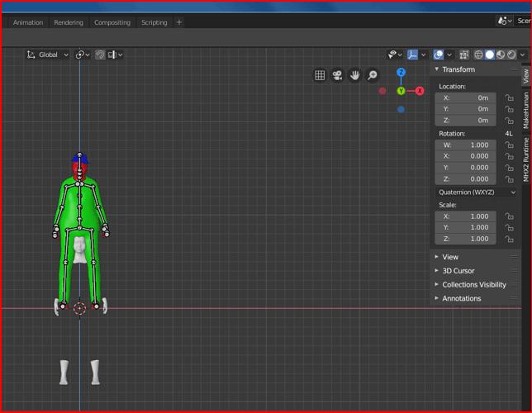
Task: Toggle X-ray display button
Action: [463, 55]
